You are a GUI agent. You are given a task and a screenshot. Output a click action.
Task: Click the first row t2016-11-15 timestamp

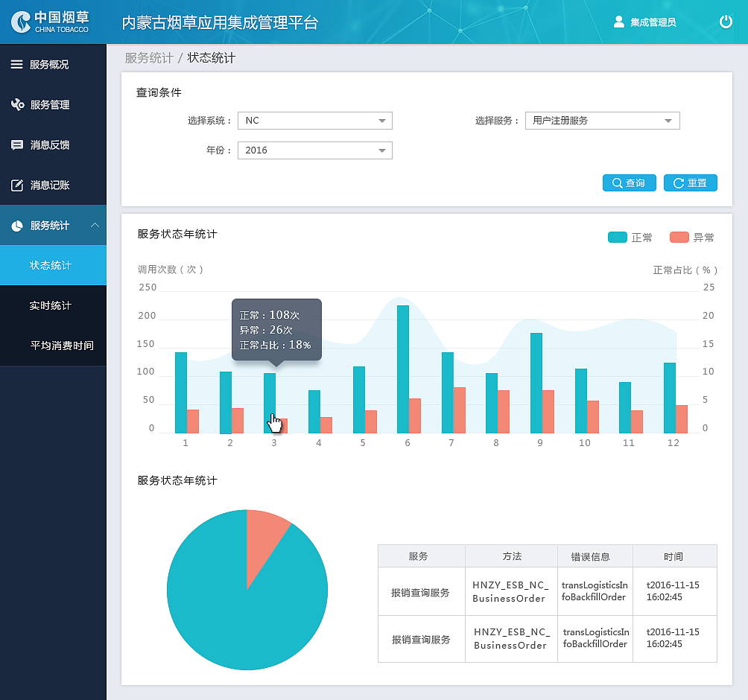coord(673,591)
